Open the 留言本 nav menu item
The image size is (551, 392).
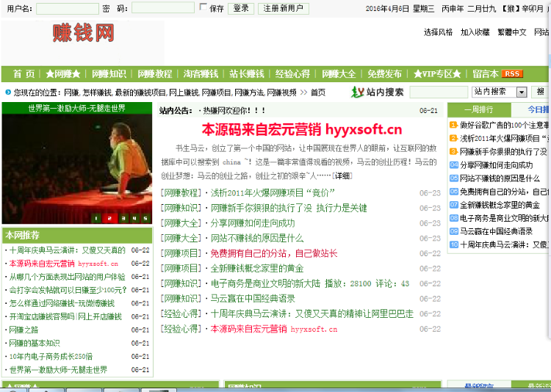486,73
